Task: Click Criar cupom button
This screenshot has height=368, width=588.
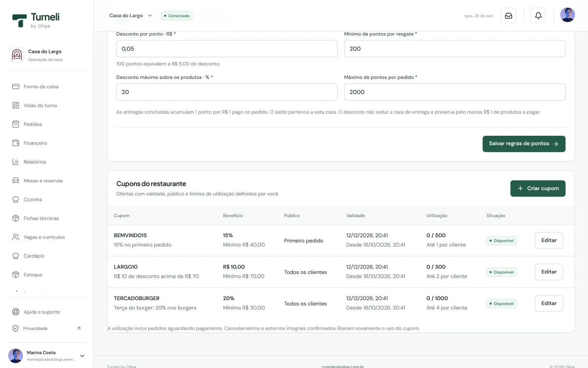Action: [538, 188]
